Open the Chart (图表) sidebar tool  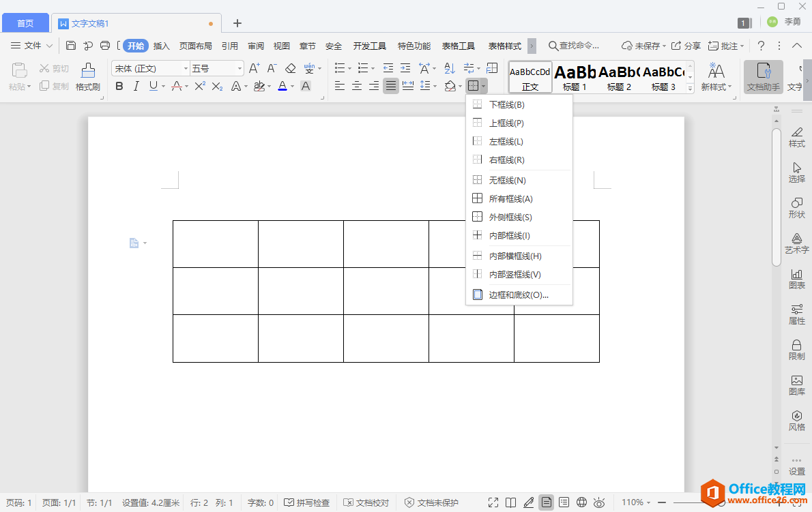pos(796,279)
